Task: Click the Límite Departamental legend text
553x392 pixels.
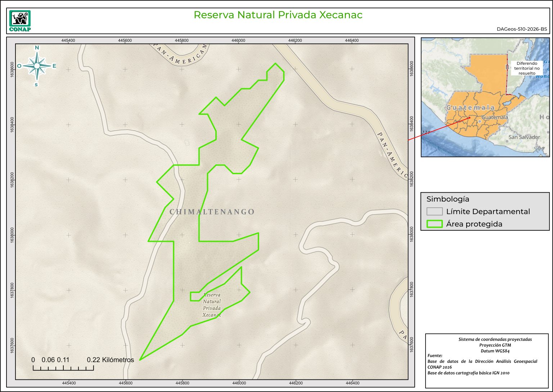Action: click(488, 211)
